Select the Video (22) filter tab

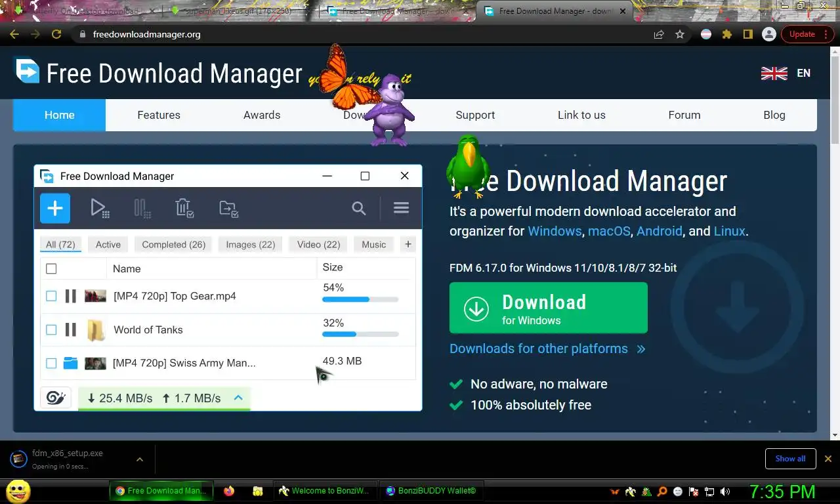pyautogui.click(x=318, y=245)
